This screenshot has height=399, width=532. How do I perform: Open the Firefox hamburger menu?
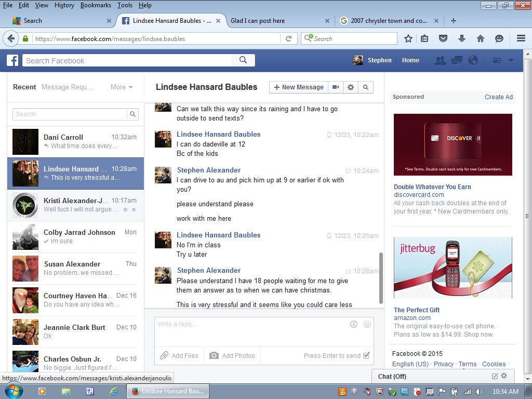tap(521, 38)
